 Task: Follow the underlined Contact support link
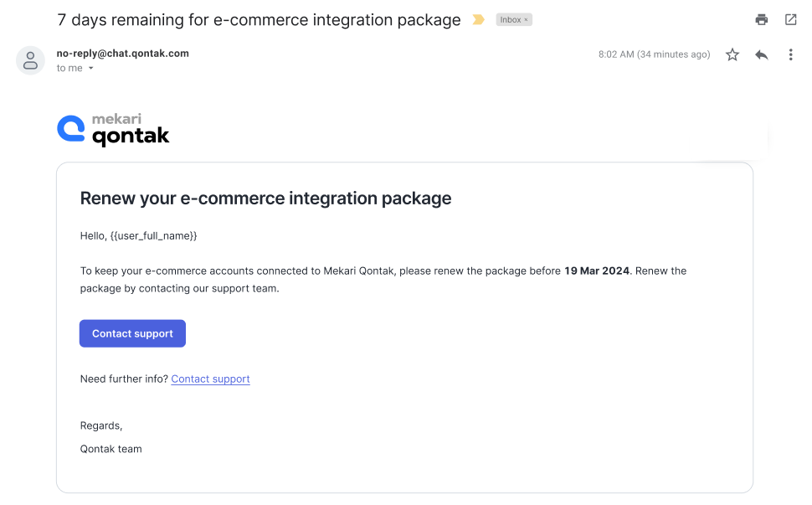coord(210,379)
